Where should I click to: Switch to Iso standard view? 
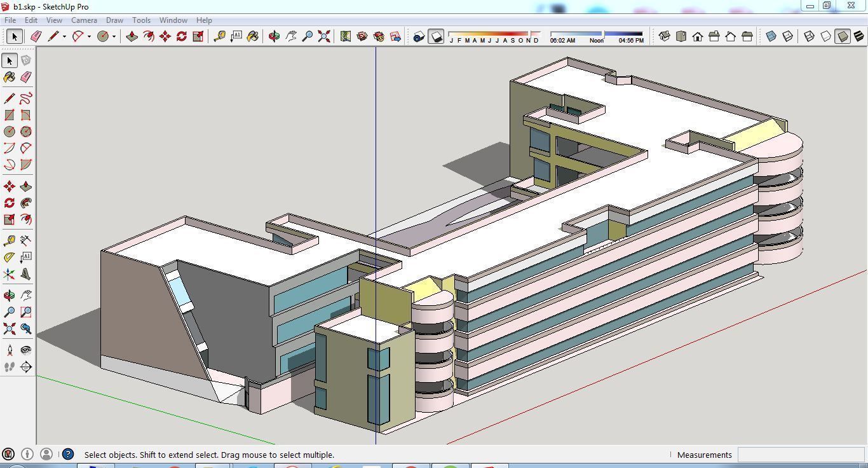click(x=665, y=36)
